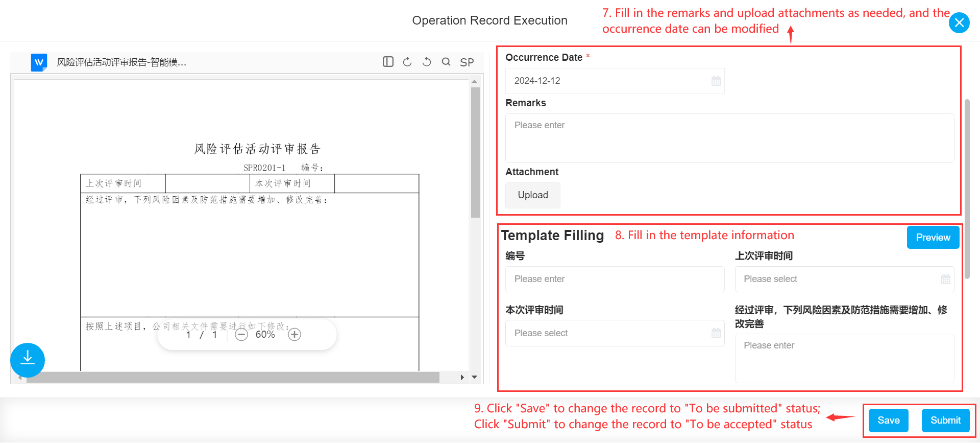This screenshot has width=980, height=443.
Task: Click the Upload attachment button
Action: tap(533, 195)
